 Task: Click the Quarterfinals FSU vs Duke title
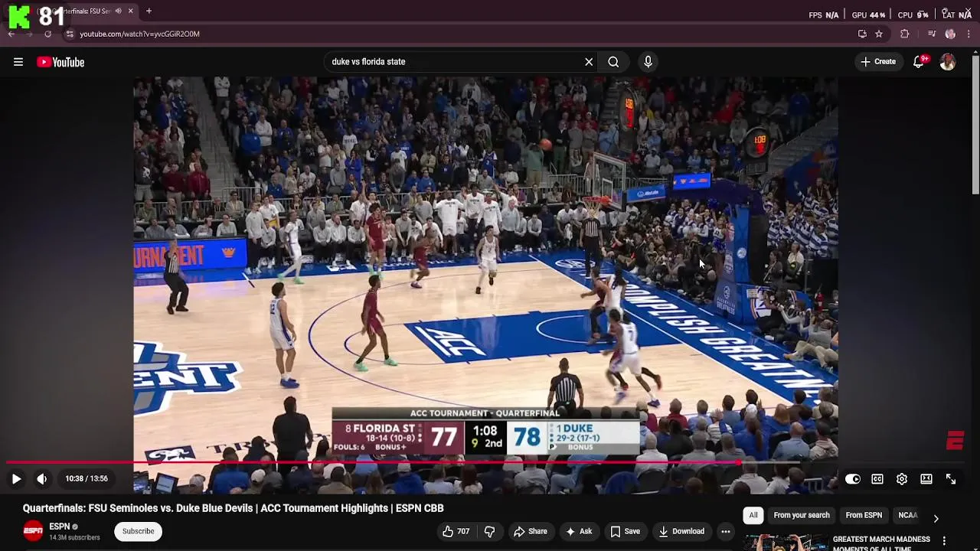point(234,508)
